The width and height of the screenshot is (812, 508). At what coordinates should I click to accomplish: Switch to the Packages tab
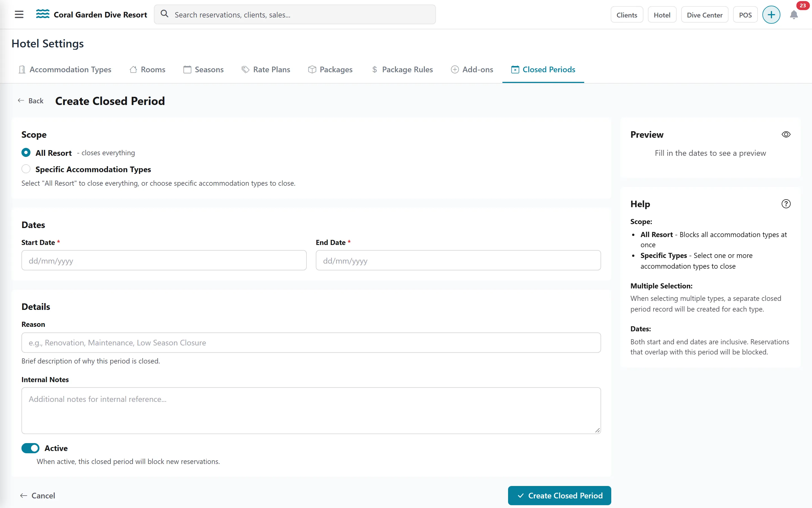point(330,69)
